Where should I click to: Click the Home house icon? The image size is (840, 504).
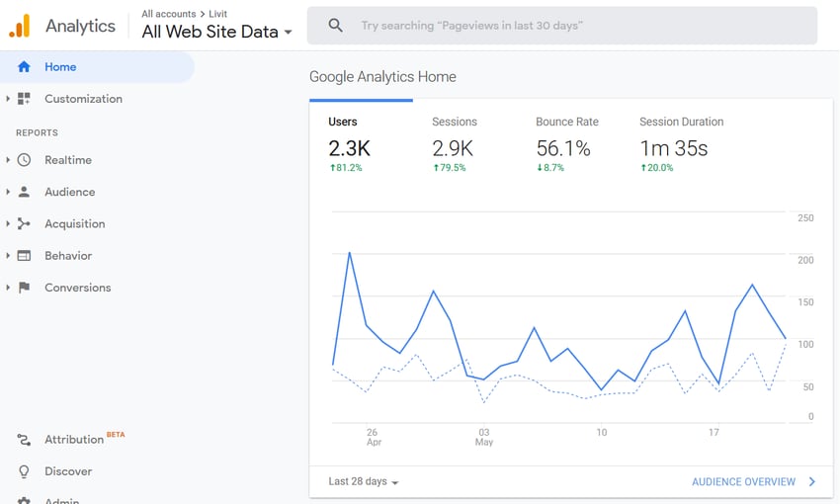24,67
